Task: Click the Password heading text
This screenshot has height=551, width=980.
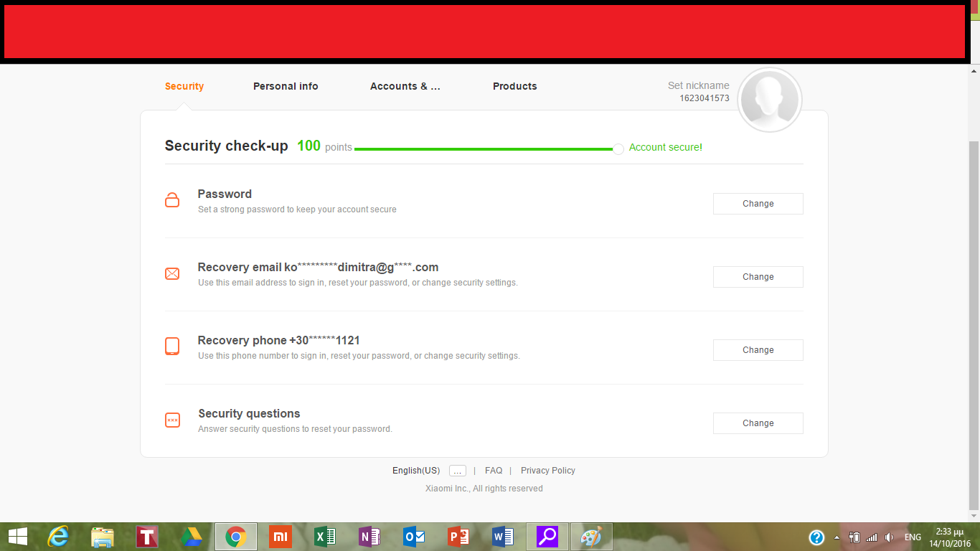Action: click(x=225, y=194)
